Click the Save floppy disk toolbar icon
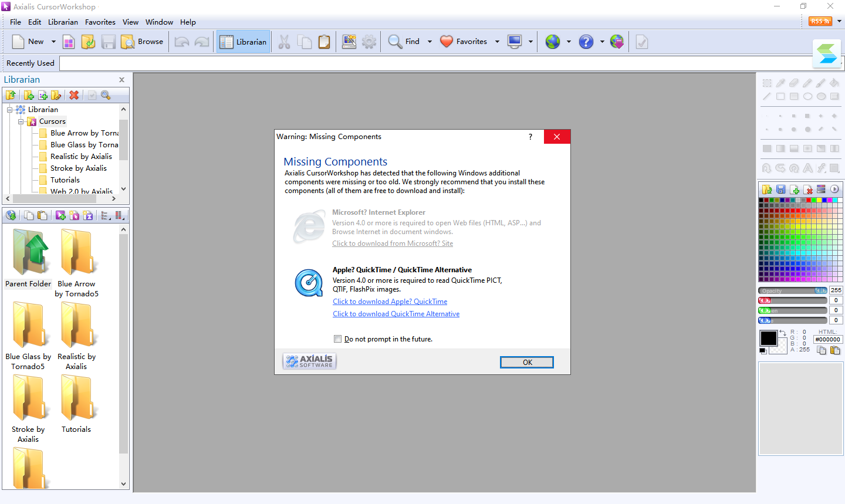Screen dimensions: 845x504 point(108,42)
